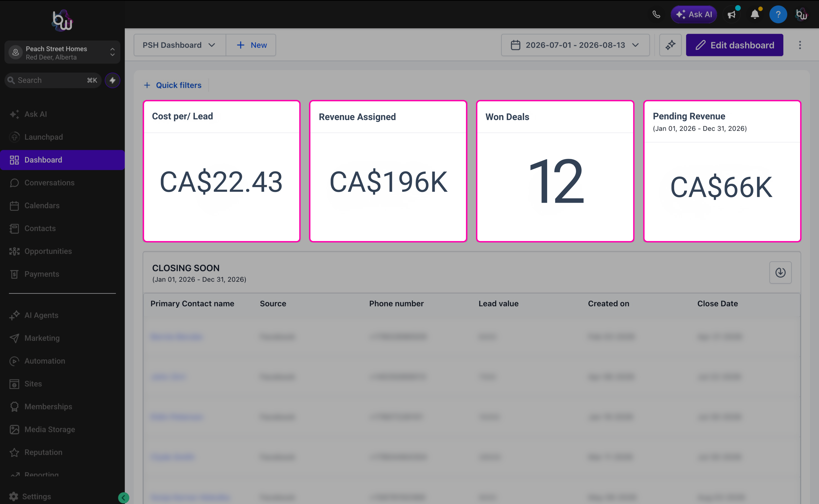The image size is (819, 504).
Task: Open Contacts in the sidebar
Action: pos(62,228)
